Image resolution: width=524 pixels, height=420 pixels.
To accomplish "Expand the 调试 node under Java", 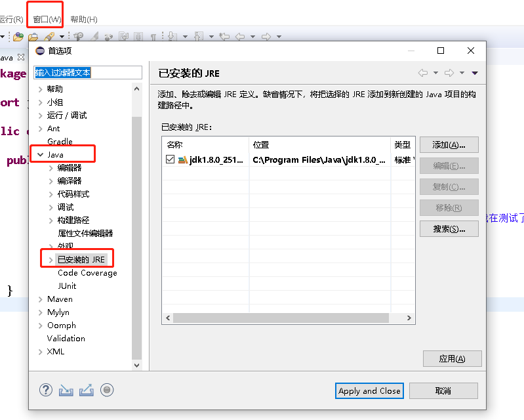I will tap(50, 207).
